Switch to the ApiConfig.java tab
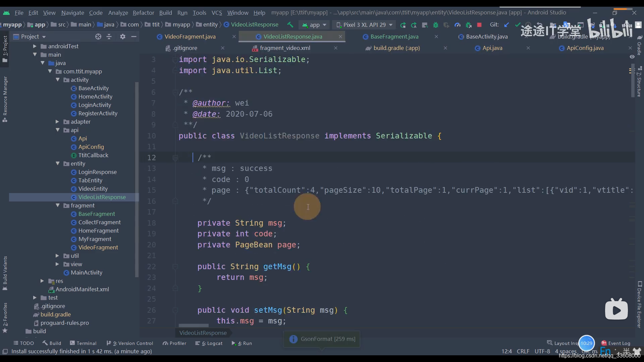 point(585,48)
